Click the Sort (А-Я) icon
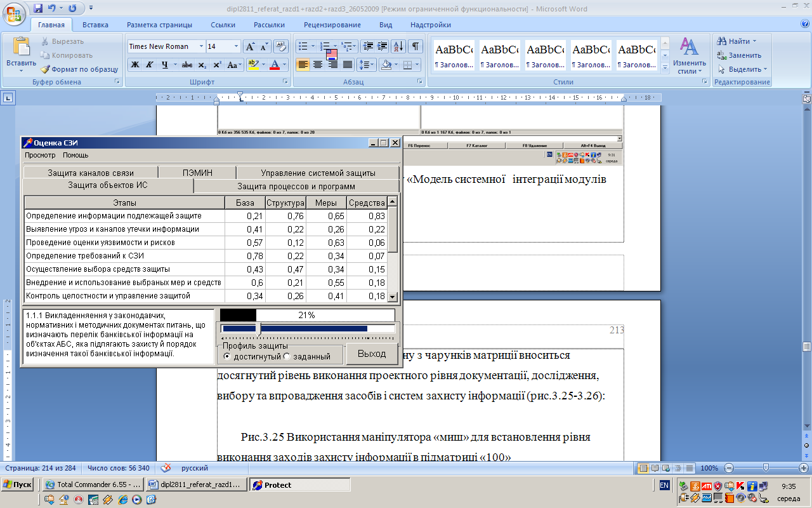 tap(398, 46)
